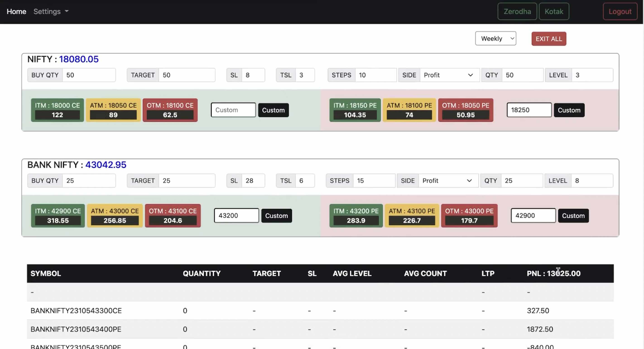Focus the NIFTY BUY QTY field
Viewport: 644px width, 349px height.
89,75
